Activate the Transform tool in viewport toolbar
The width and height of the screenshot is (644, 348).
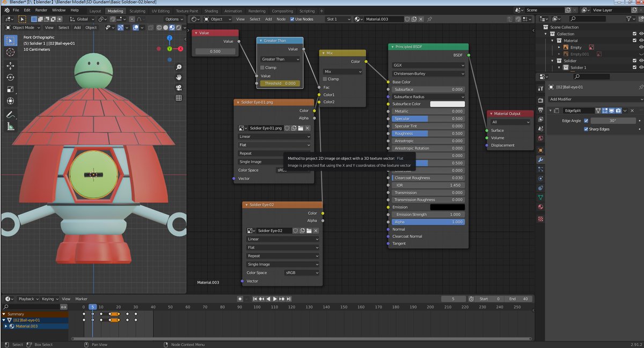(10, 101)
